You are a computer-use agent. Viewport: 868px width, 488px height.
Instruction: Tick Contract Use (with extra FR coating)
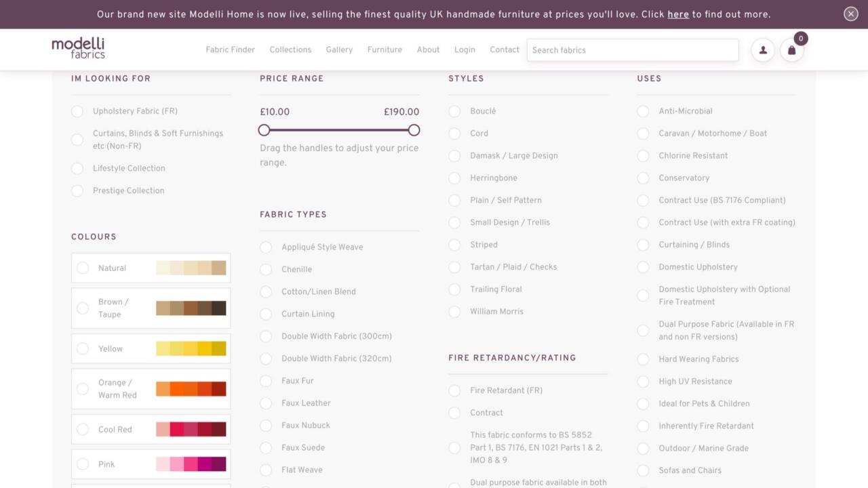[x=643, y=222]
